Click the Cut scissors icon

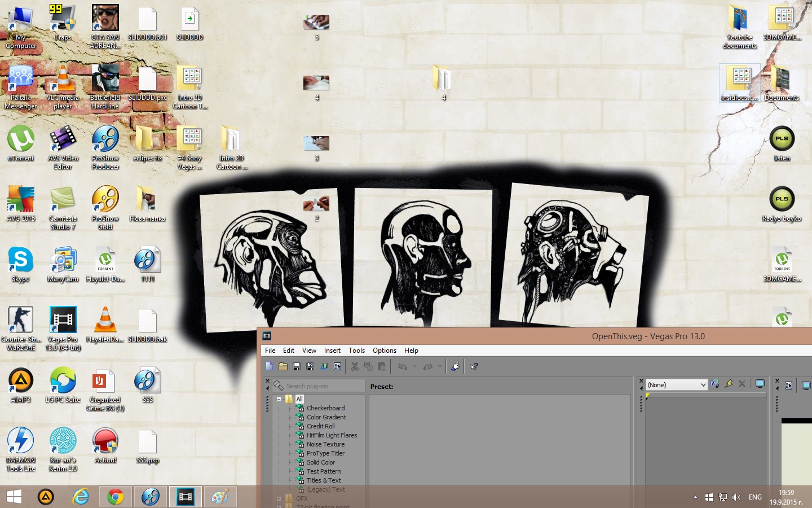point(355,366)
